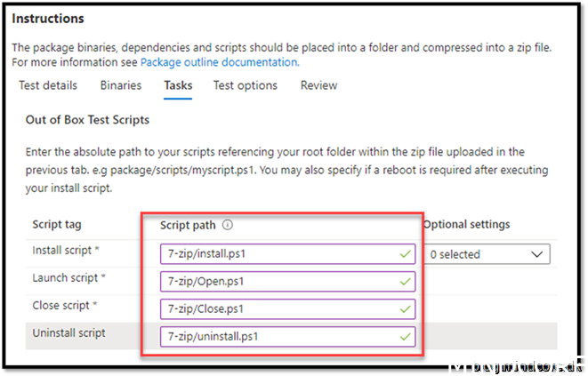The image size is (588, 376).
Task: Select the Tasks tab
Action: point(178,85)
